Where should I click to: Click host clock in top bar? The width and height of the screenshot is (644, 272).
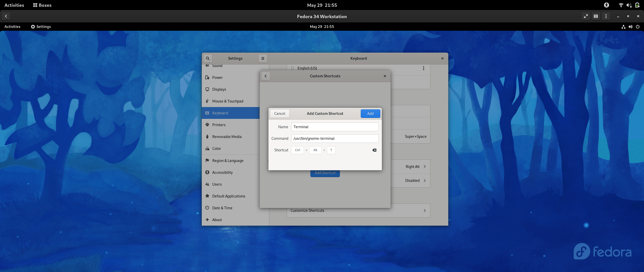(x=322, y=5)
